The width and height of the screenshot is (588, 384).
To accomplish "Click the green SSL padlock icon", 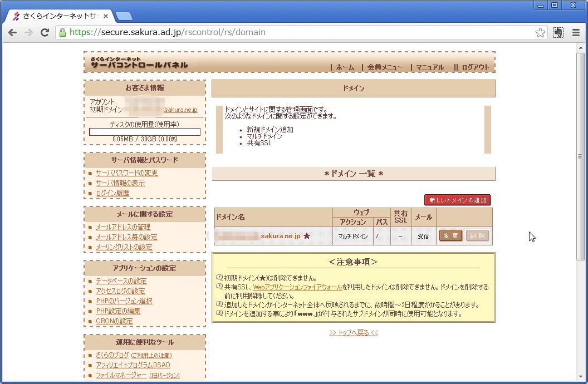I will pos(62,33).
